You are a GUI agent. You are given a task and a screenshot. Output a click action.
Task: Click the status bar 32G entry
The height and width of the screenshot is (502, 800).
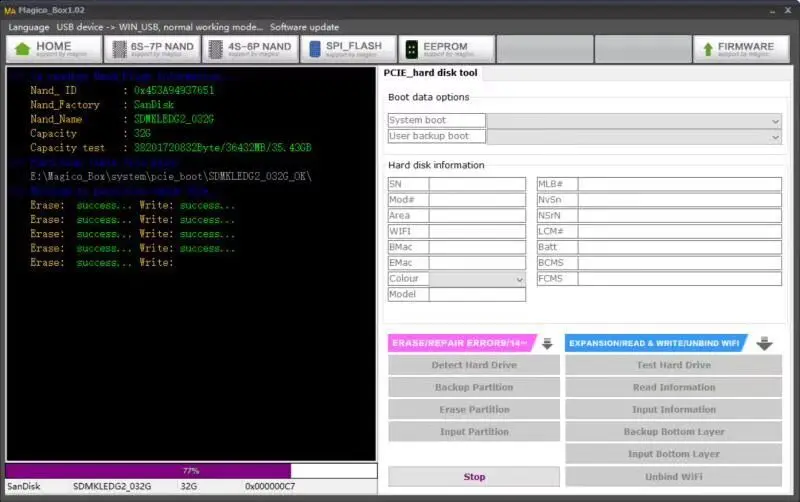point(189,487)
